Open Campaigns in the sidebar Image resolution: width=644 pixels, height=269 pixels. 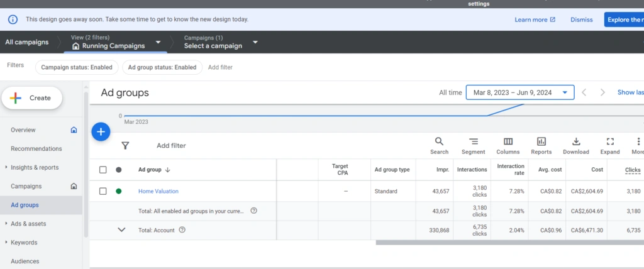(x=26, y=187)
